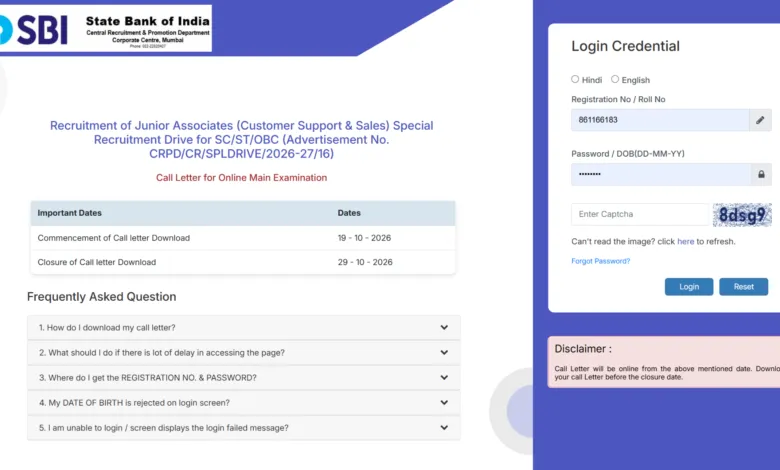Click the 'Frequently Asked Question' heading
The width and height of the screenshot is (780, 470).
(x=101, y=296)
